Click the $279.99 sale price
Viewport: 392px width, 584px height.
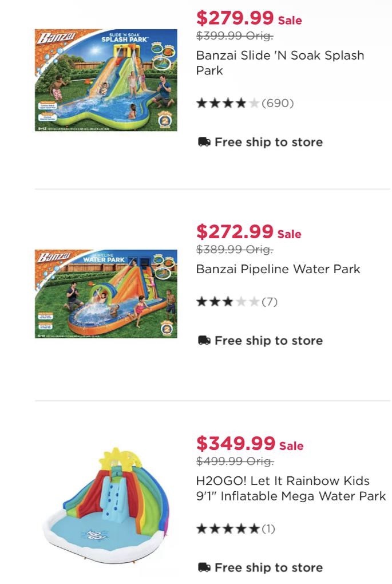(235, 18)
